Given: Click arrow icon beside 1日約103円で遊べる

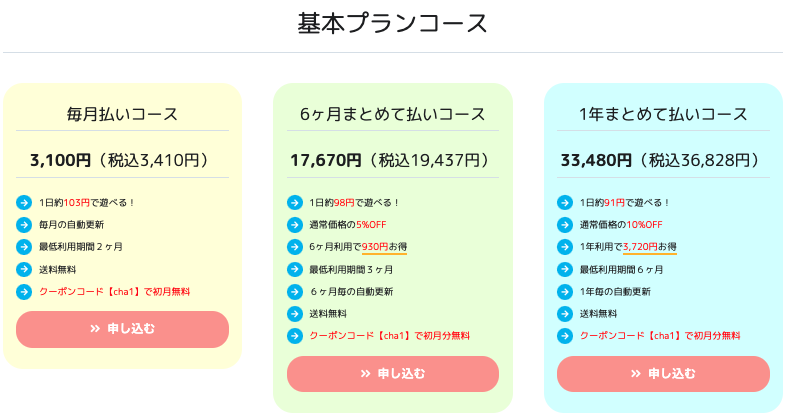Looking at the screenshot, I should [x=24, y=202].
